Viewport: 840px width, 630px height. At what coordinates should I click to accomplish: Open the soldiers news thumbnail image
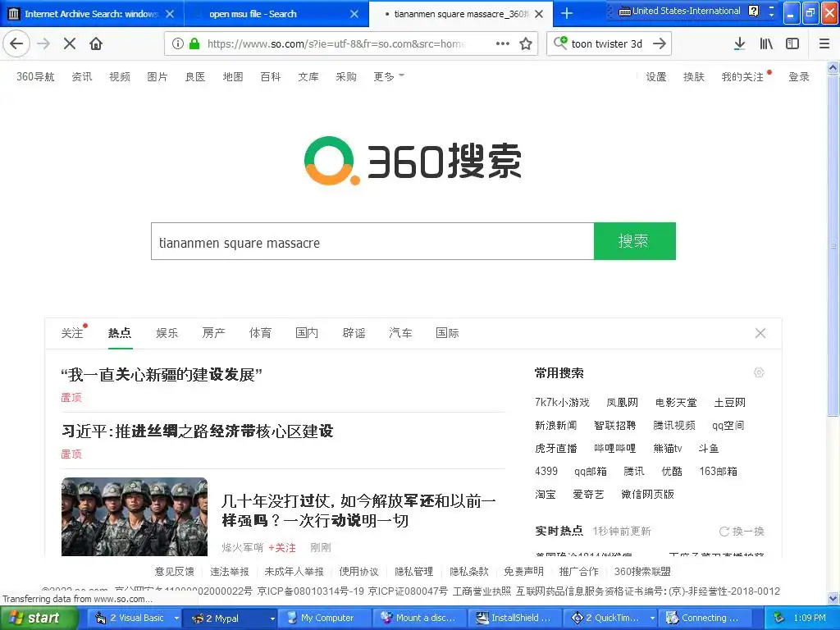[x=135, y=517]
